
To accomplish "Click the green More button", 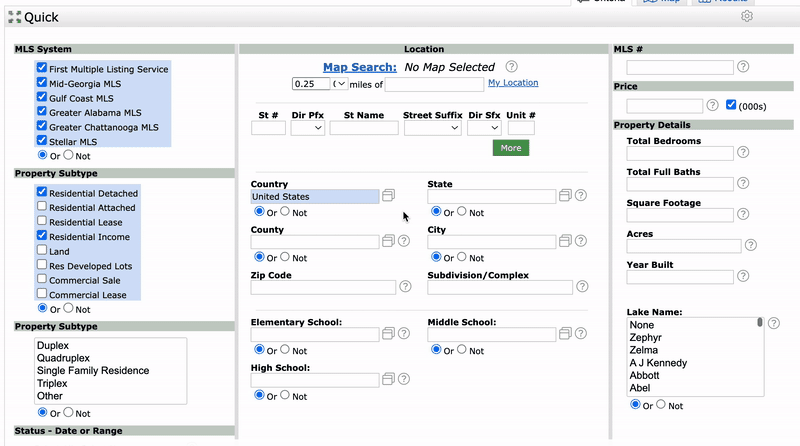I will (x=511, y=148).
